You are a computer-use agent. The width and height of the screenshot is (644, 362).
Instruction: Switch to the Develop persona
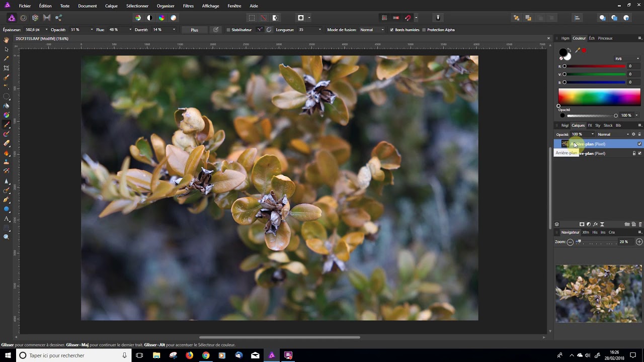click(x=35, y=18)
